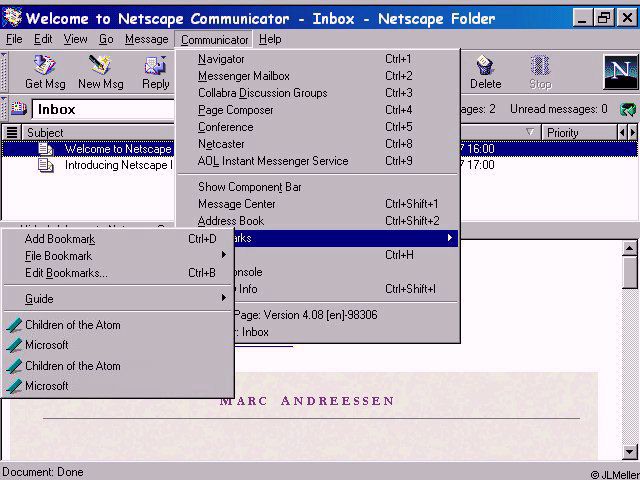Click the Ctrl+Shift+I Info menu entry
The image size is (640, 480).
tap(346, 289)
